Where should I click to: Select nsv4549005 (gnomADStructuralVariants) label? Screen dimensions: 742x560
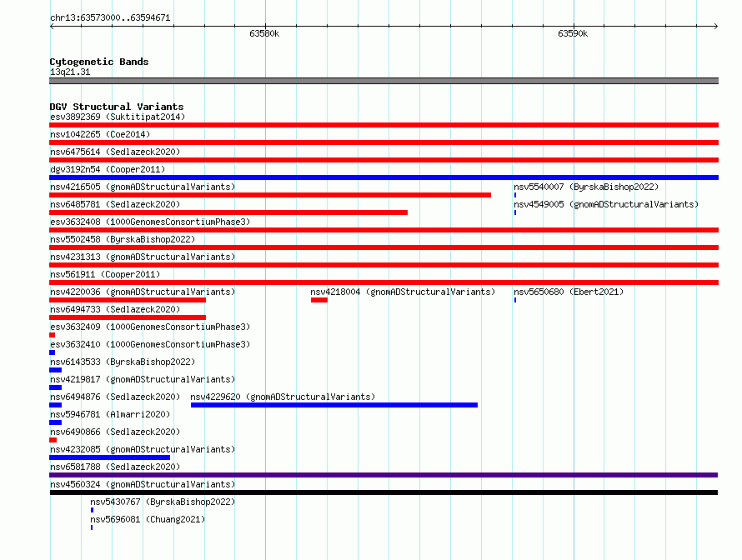coord(606,204)
